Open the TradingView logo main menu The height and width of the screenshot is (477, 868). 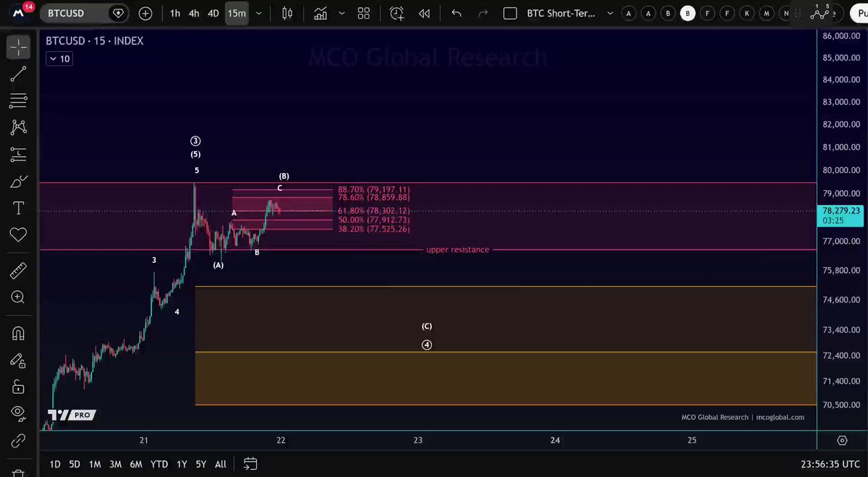point(20,12)
